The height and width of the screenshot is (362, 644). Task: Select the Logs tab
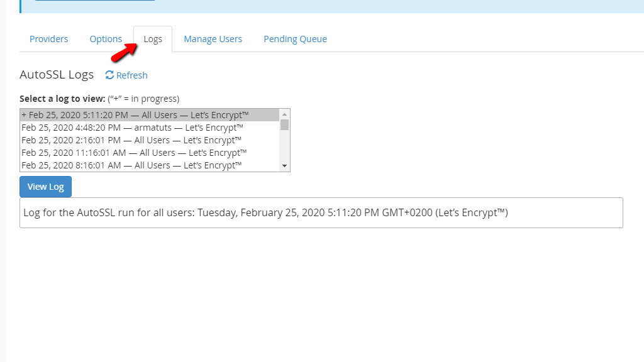(x=152, y=38)
